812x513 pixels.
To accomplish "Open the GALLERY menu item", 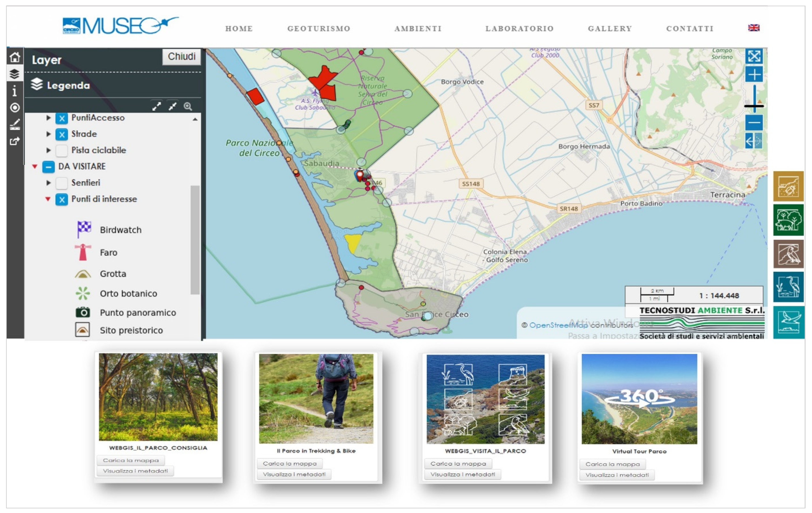I will point(610,29).
